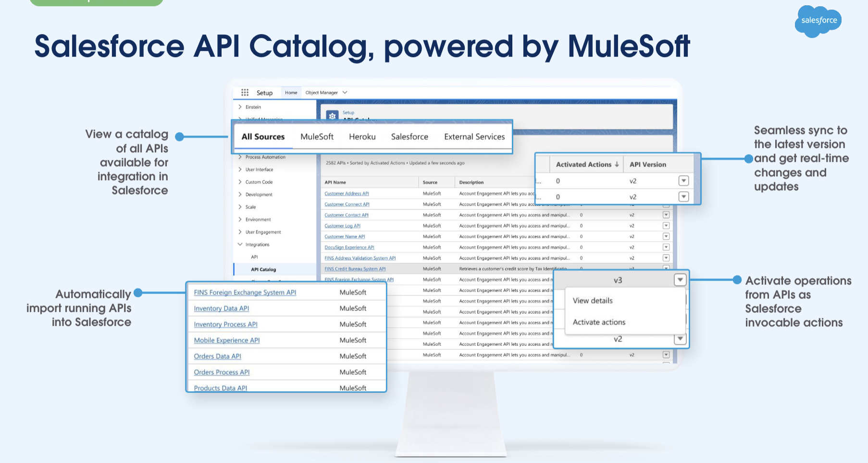868x463 pixels.
Task: Open the FINS Address Validation System API link
Action: (360, 258)
